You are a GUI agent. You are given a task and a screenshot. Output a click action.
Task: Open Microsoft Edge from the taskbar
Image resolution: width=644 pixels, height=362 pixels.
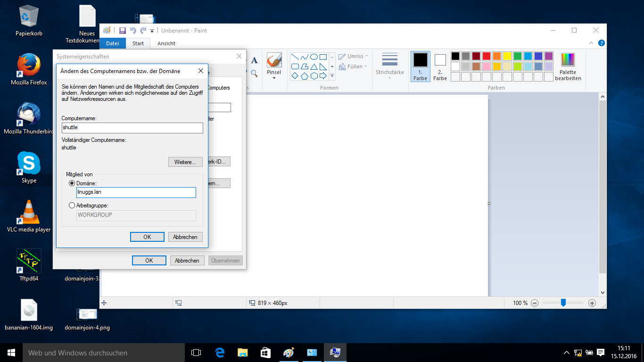[219, 353]
